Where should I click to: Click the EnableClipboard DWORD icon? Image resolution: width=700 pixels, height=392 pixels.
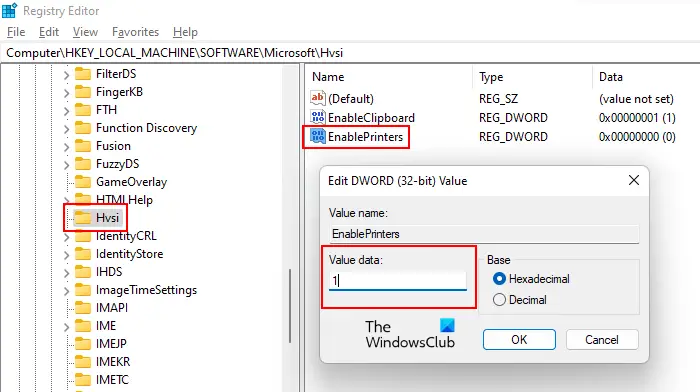[x=317, y=117]
